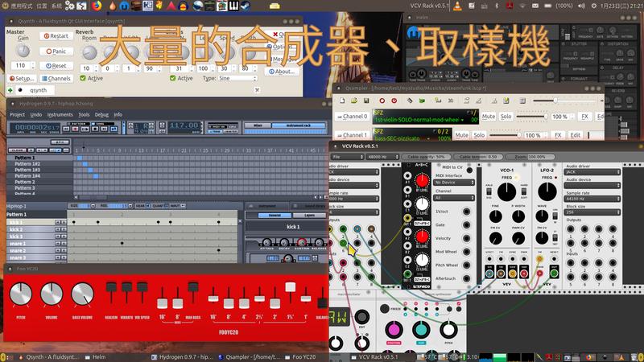This screenshot has width=644, height=362.
Task: Mute Channel 0 in Qsampler
Action: pyautogui.click(x=489, y=117)
